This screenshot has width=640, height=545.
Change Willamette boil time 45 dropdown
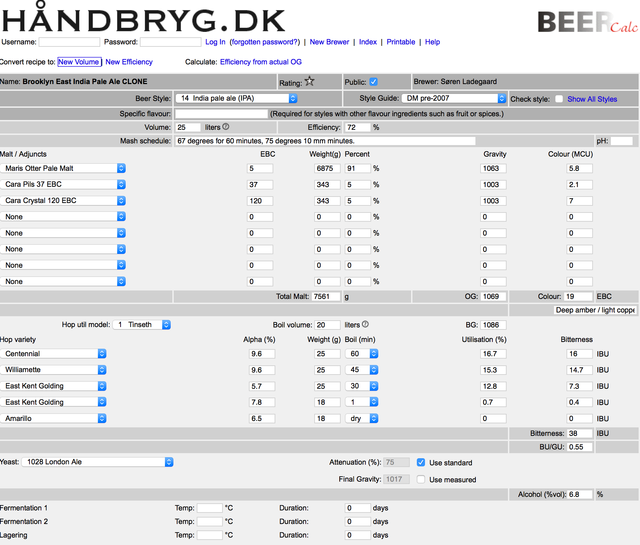coord(362,370)
